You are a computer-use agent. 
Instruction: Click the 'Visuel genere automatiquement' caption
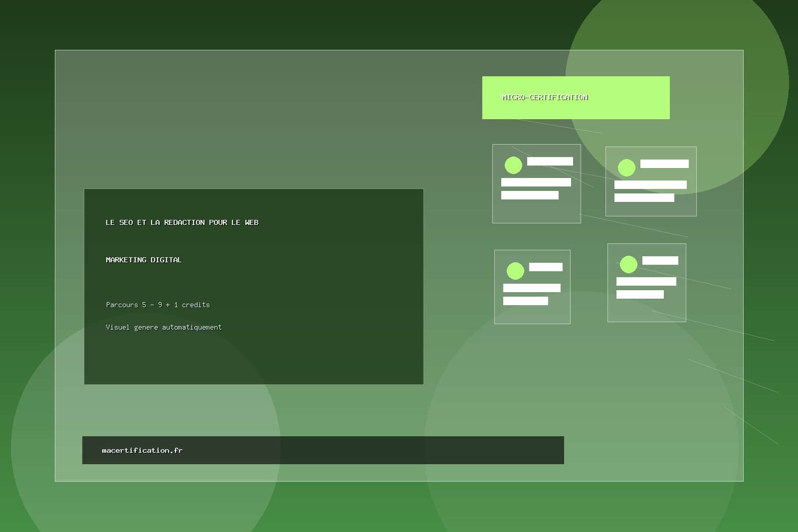click(x=164, y=327)
